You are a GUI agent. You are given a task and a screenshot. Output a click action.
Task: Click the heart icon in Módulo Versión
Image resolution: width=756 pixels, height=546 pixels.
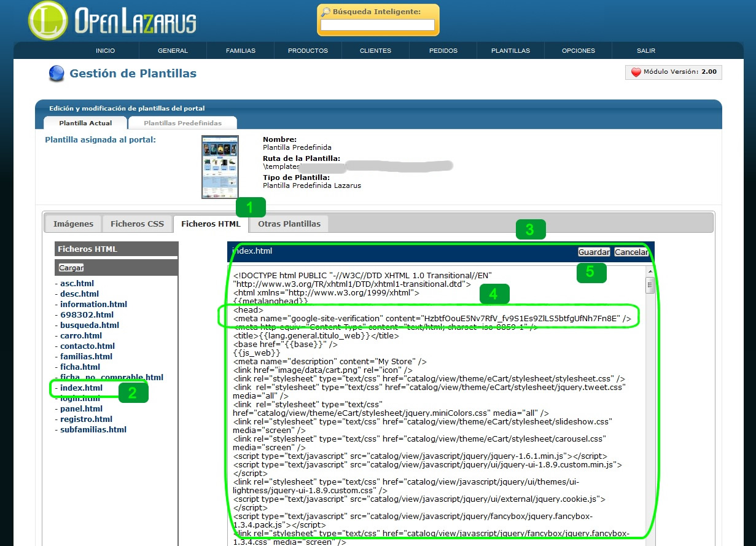coord(636,72)
